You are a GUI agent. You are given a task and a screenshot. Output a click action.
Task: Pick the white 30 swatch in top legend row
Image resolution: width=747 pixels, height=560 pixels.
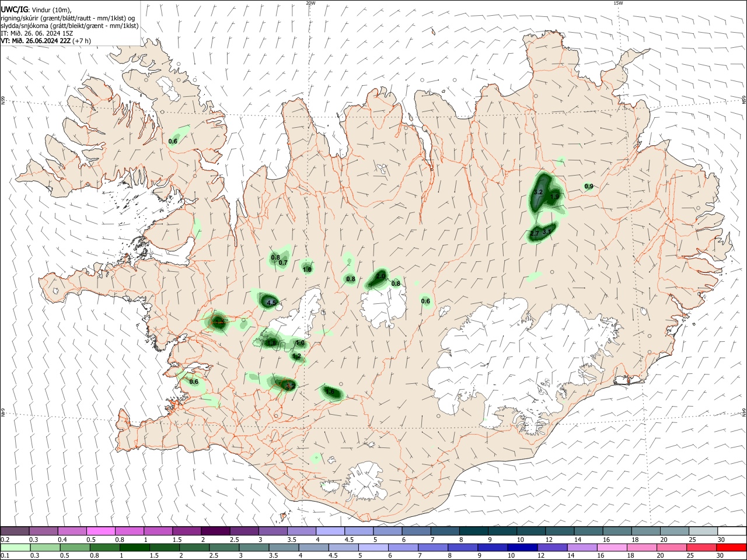coord(731,531)
